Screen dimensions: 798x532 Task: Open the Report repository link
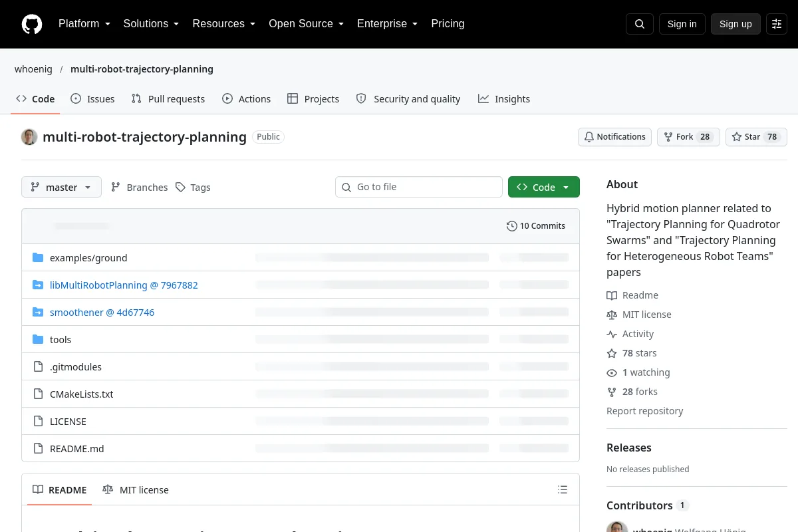pos(645,411)
